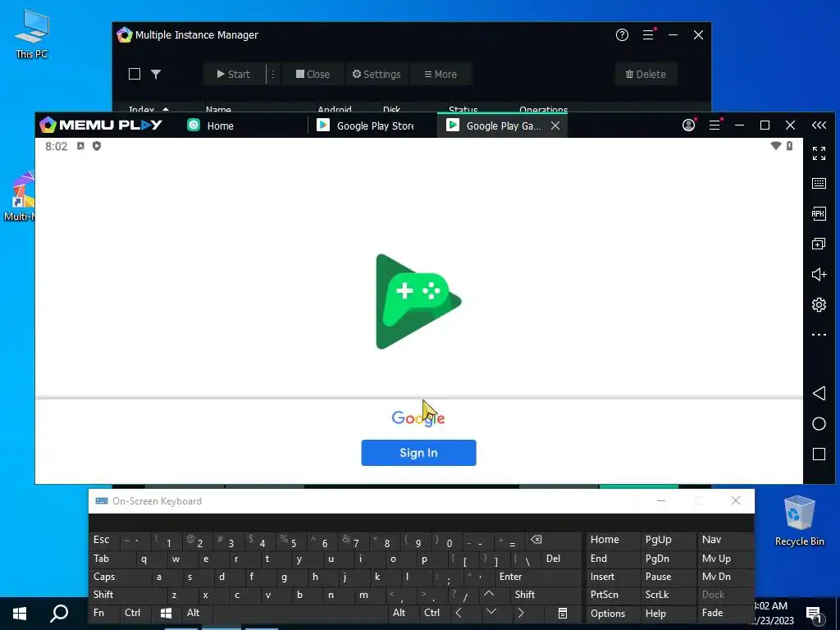840x630 pixels.
Task: Tap Android home circle button
Action: [819, 424]
